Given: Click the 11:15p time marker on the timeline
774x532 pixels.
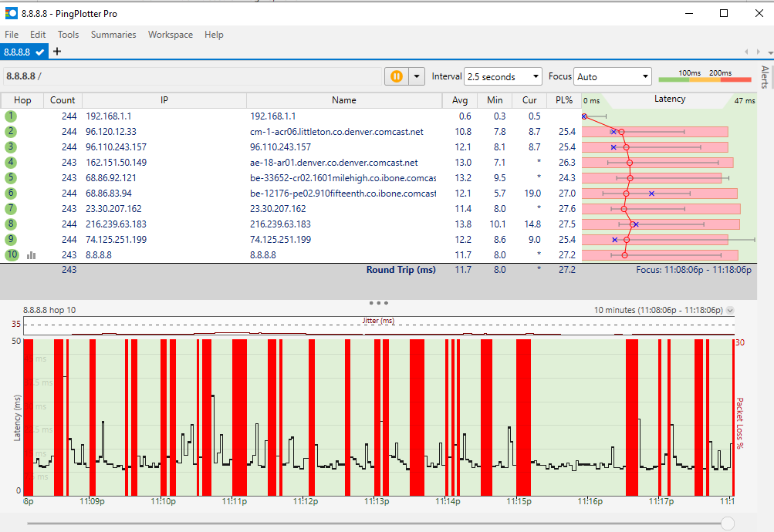Looking at the screenshot, I should (519, 501).
